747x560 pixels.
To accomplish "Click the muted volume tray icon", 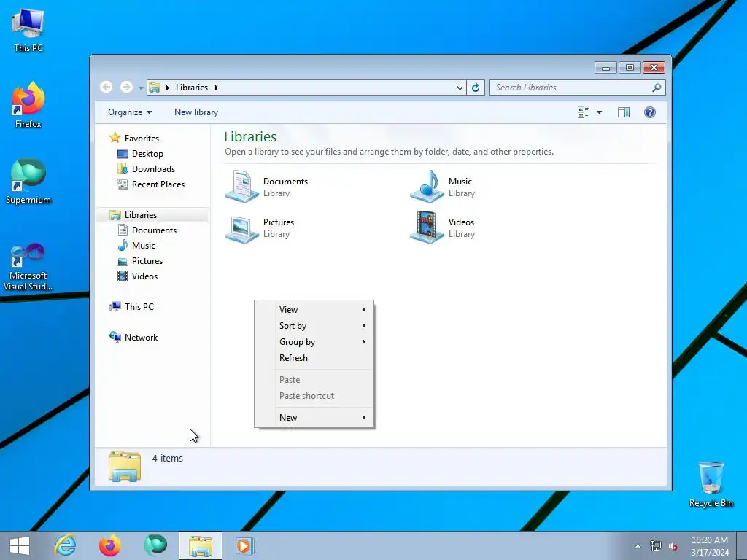I will tap(673, 546).
